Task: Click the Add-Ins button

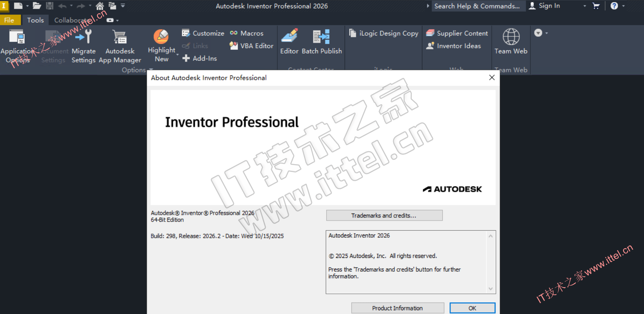Action: point(199,59)
